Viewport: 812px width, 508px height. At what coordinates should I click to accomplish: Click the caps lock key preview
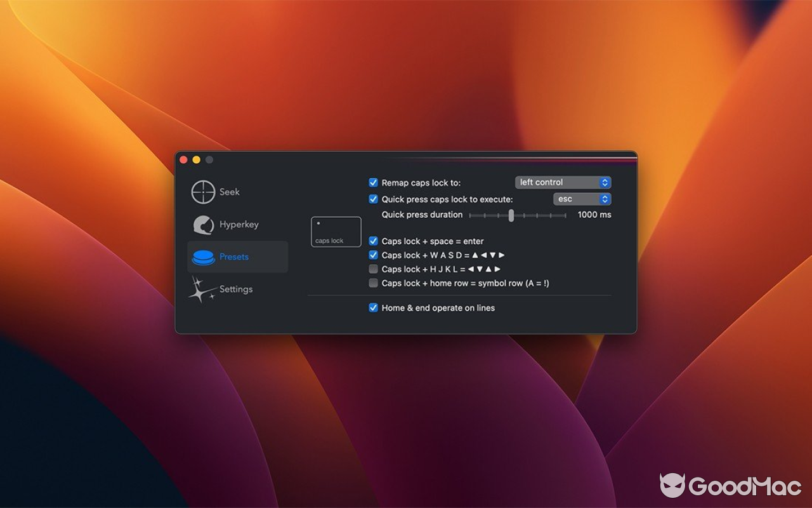pos(335,232)
